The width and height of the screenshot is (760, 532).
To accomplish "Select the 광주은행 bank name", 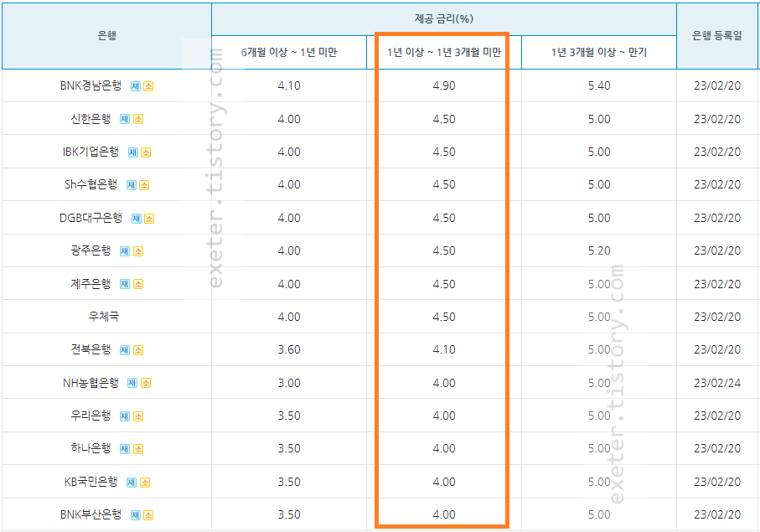I will [x=90, y=251].
